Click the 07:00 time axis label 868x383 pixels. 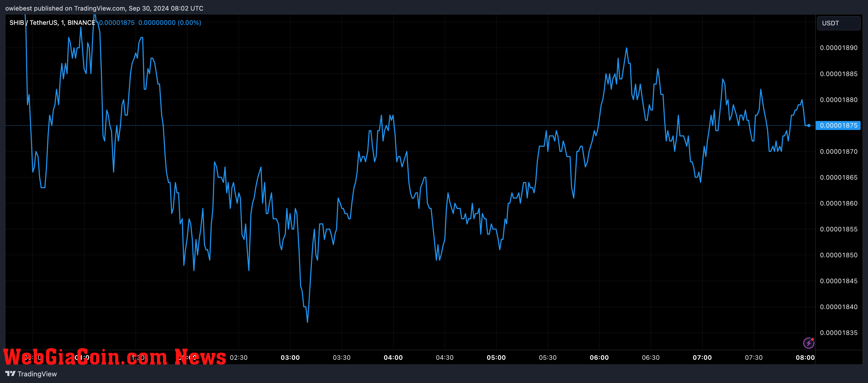pyautogui.click(x=702, y=357)
